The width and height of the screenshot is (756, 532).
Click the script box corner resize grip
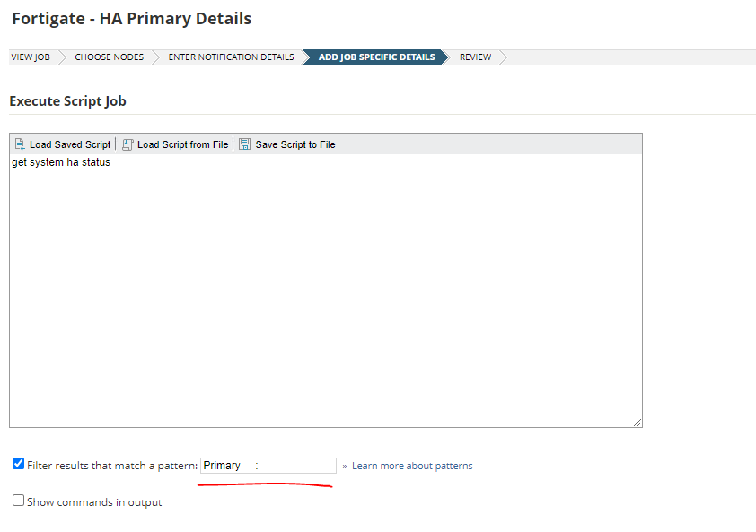point(637,423)
